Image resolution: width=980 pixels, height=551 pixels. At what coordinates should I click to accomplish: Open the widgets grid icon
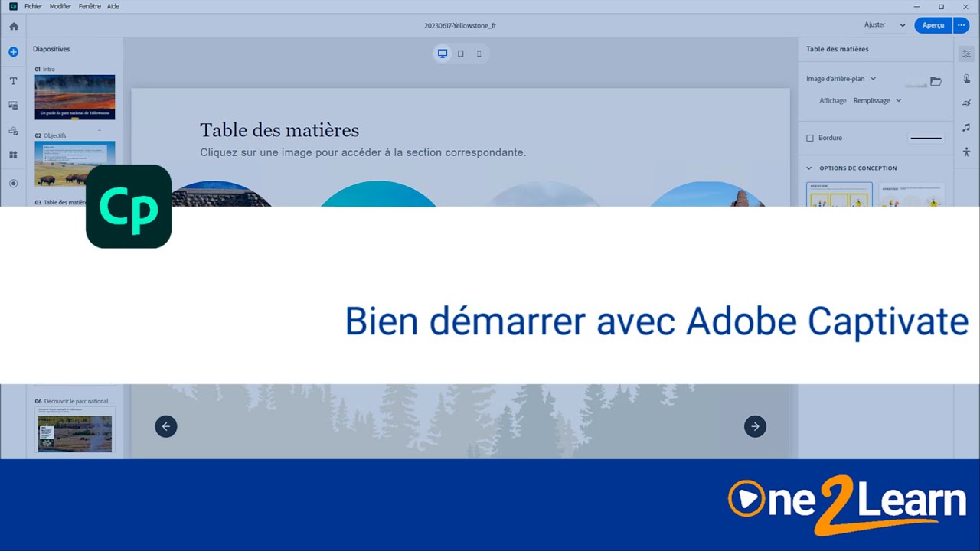point(13,155)
